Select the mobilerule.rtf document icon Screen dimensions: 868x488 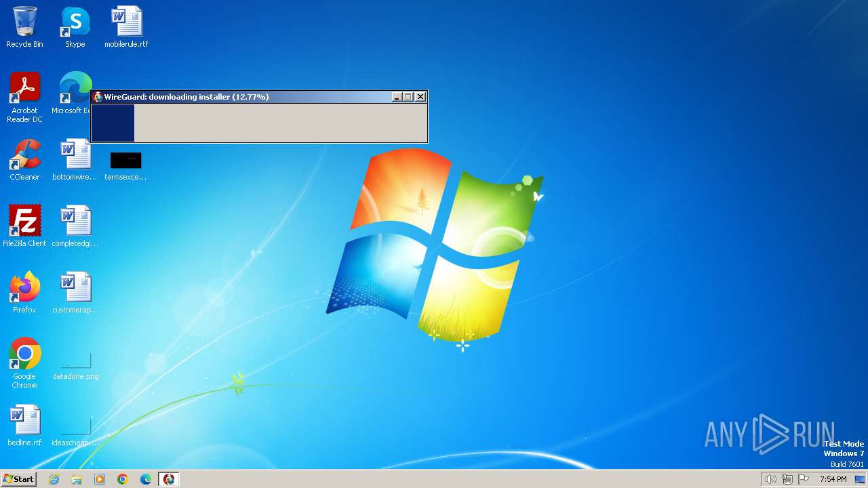click(x=126, y=27)
